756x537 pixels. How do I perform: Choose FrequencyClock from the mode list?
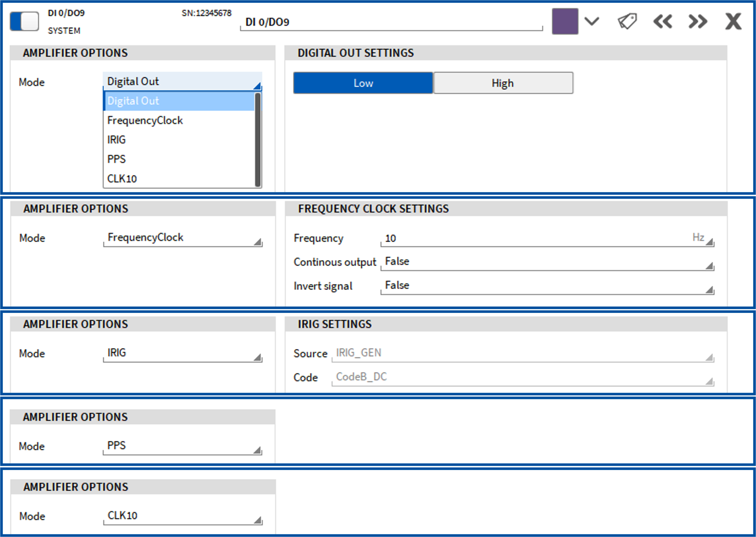[179, 120]
